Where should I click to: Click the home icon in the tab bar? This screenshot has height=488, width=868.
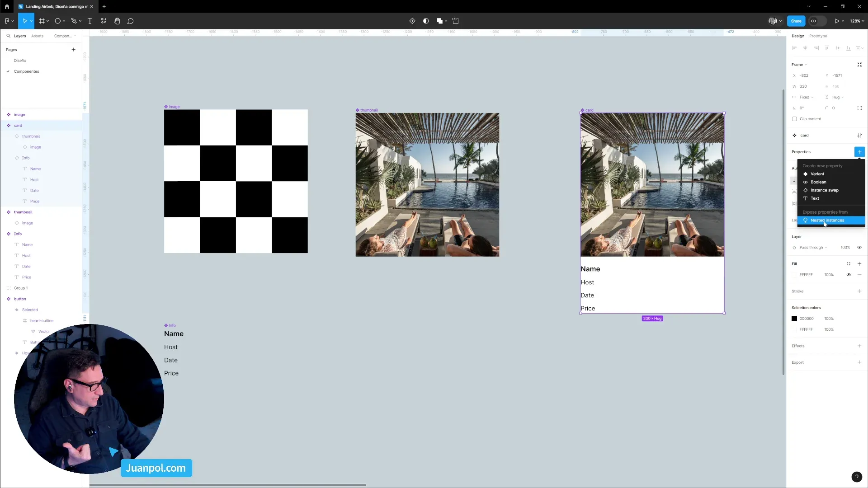point(7,6)
